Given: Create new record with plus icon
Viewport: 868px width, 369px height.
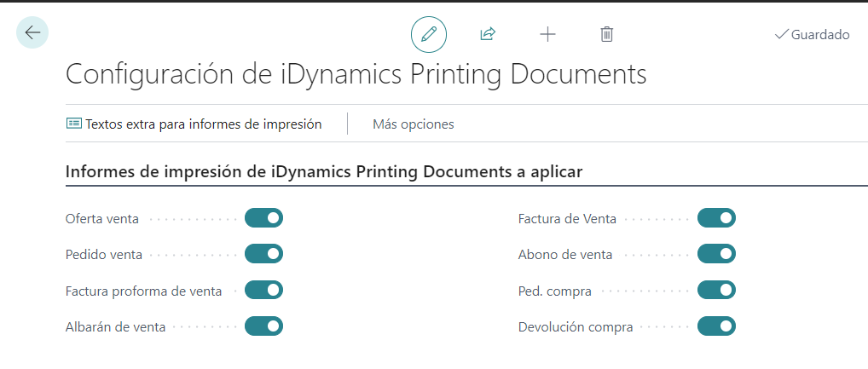Looking at the screenshot, I should 547,34.
